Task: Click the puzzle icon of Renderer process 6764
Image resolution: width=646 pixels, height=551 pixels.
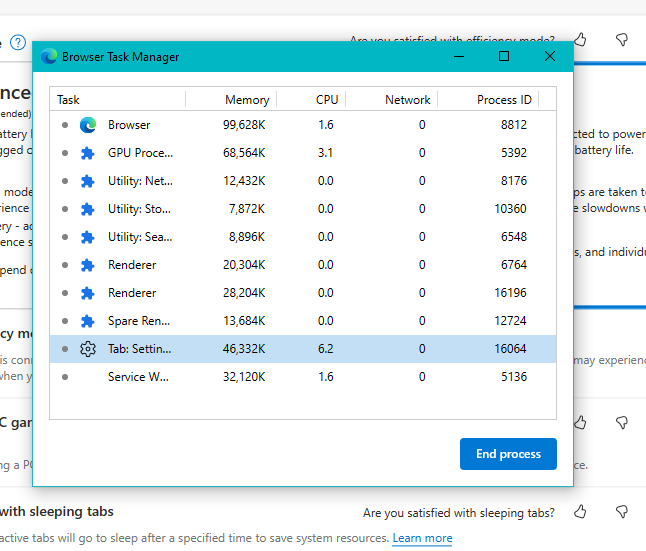Action: 87,265
